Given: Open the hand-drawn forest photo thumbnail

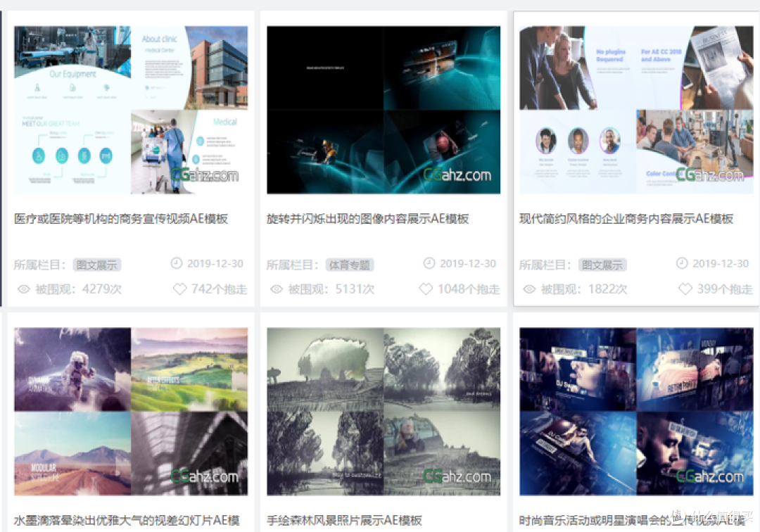Looking at the screenshot, I should click(x=384, y=412).
